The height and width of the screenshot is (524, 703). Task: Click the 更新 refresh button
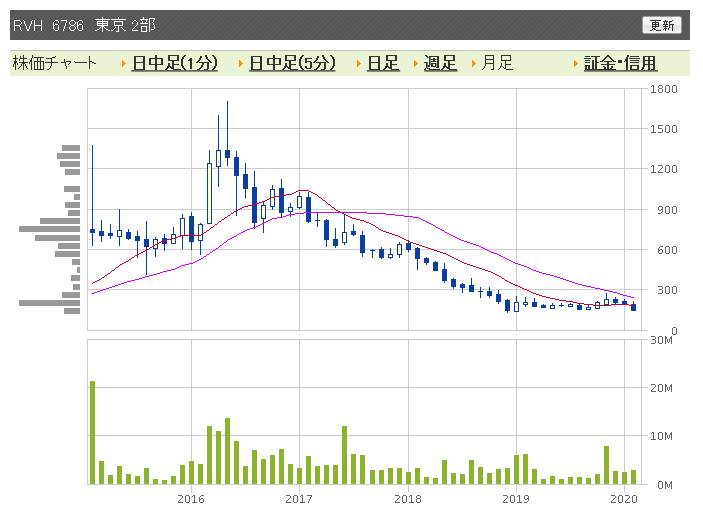pyautogui.click(x=661, y=25)
